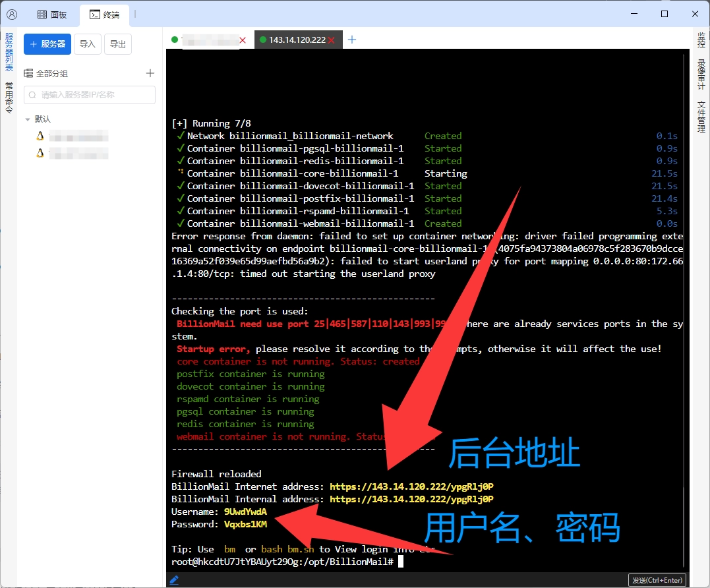
Task: Click the billionmail-core 'Starting' status
Action: (x=446, y=173)
